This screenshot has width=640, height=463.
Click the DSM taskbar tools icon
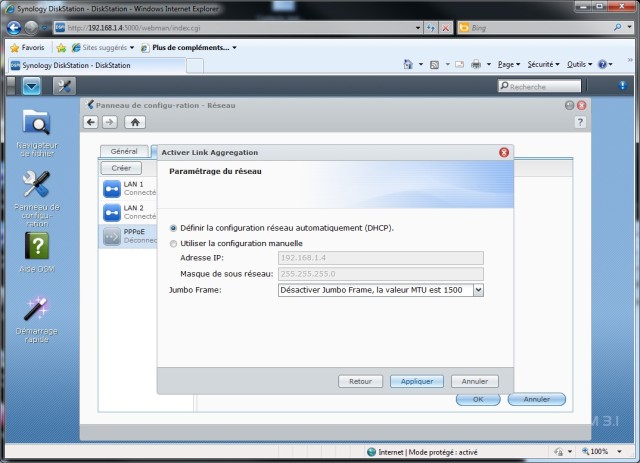click(x=64, y=86)
